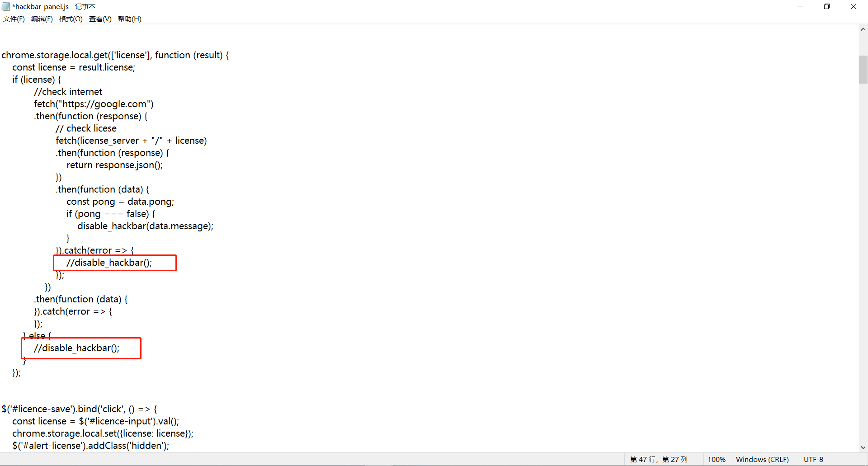Screen dimensions: 868x466
Task: Click the .then(function (data) { line above const pong
Action: click(103, 189)
